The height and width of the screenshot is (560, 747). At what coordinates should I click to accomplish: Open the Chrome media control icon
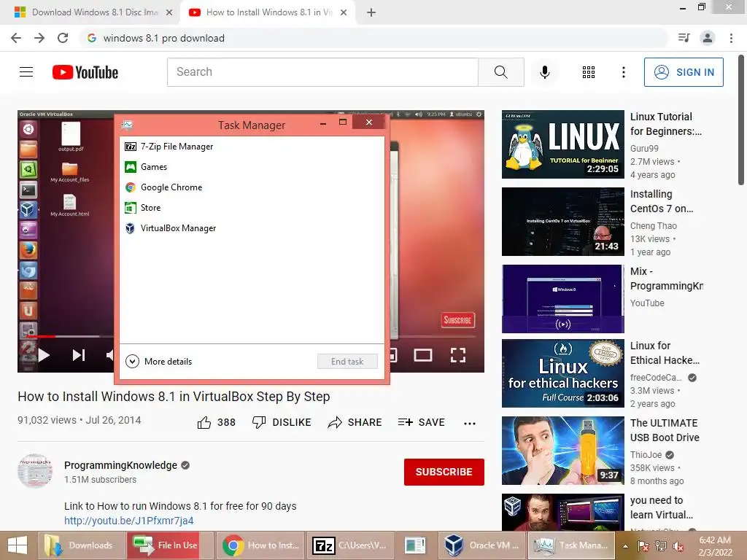[684, 38]
